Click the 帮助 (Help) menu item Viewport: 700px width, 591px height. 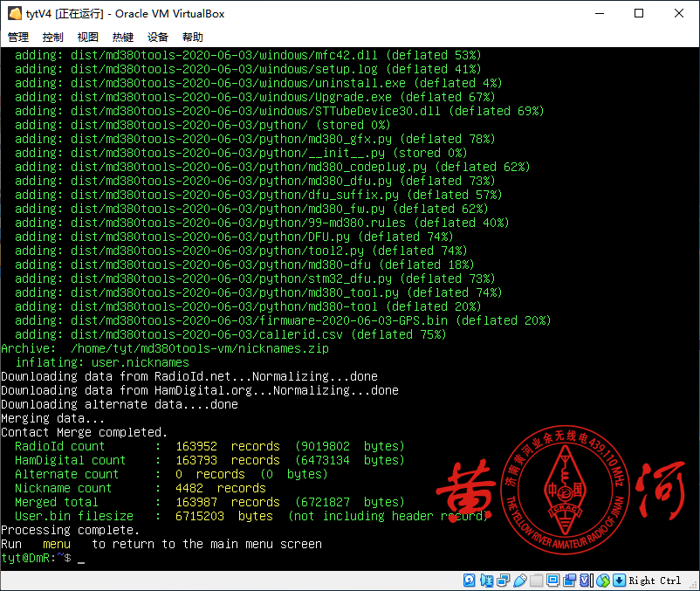[x=192, y=37]
